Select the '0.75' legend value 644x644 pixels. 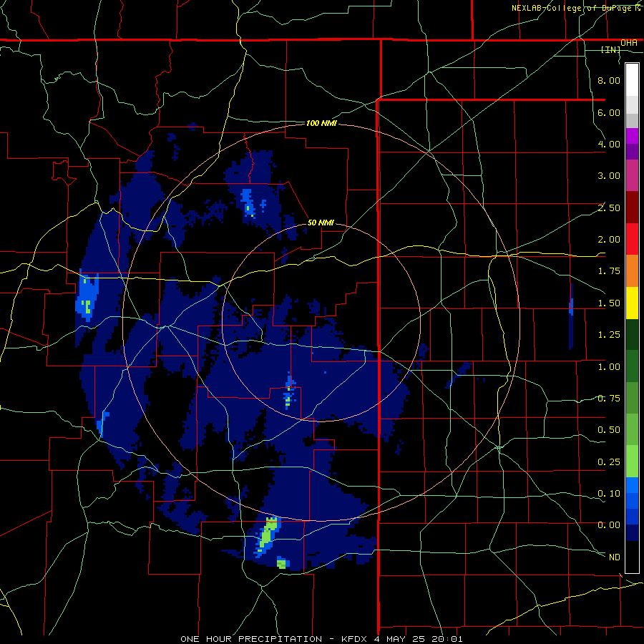[x=609, y=399]
